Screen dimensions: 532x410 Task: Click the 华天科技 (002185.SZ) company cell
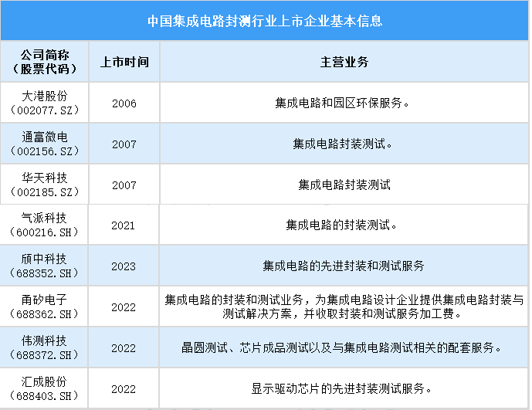point(45,185)
